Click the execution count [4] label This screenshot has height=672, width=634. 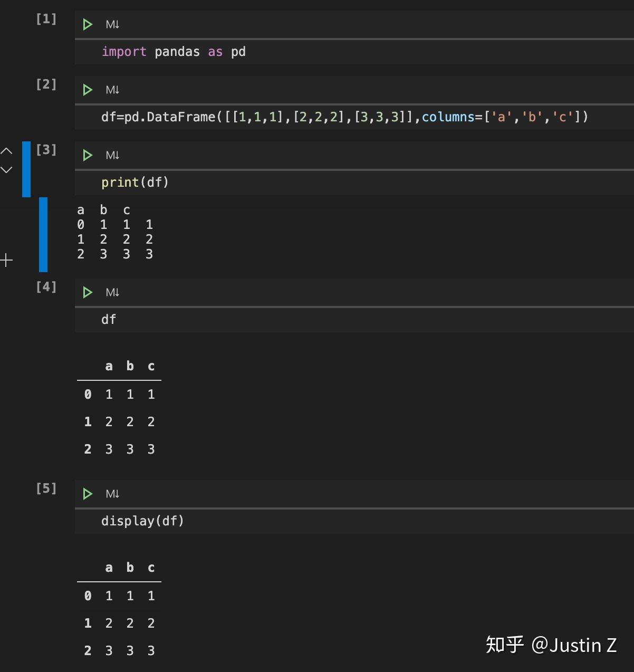pos(46,287)
